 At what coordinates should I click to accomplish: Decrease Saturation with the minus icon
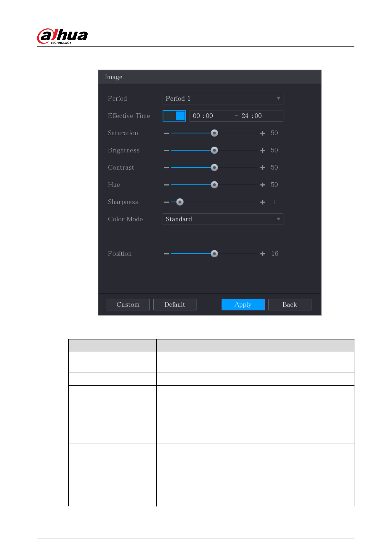[x=166, y=133]
